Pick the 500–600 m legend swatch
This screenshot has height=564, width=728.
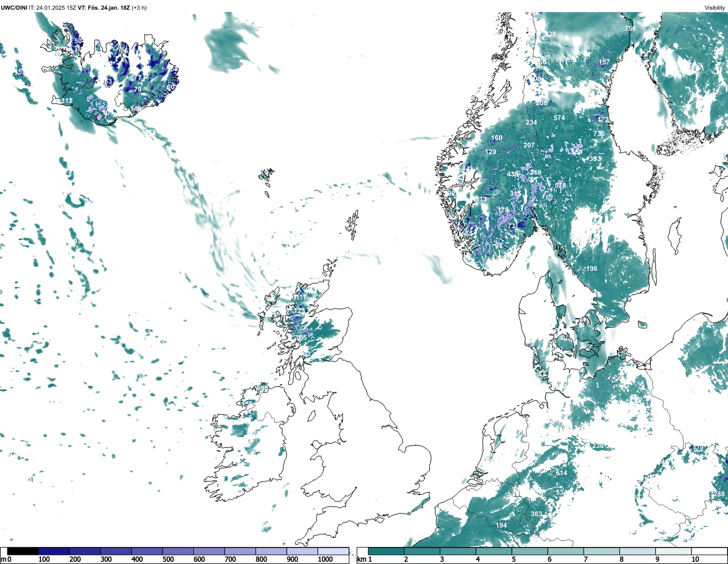pyautogui.click(x=178, y=551)
